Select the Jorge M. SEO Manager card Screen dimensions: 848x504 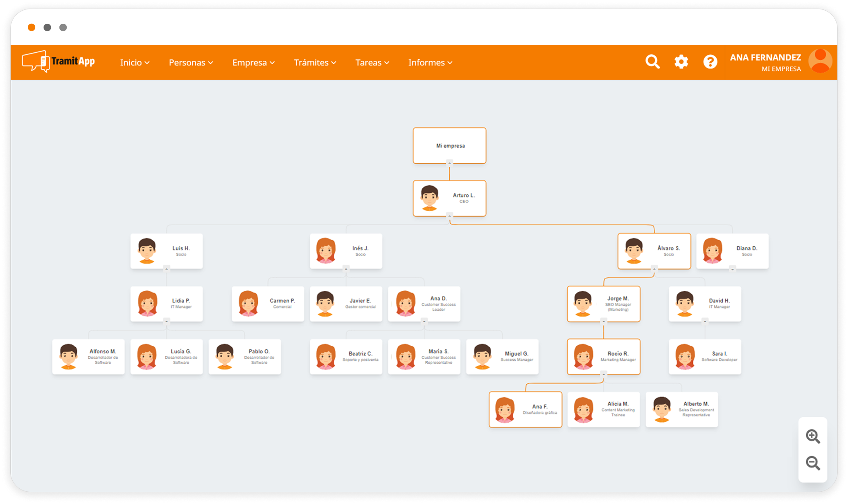[604, 304]
